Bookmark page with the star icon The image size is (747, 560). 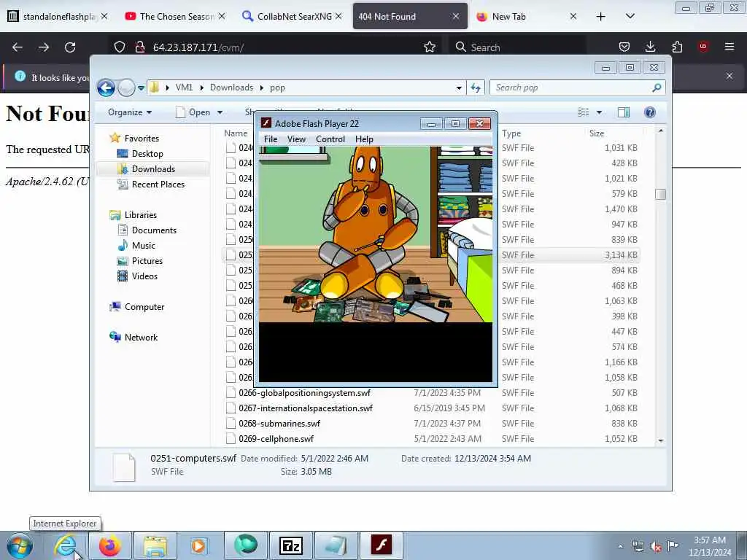pos(430,47)
